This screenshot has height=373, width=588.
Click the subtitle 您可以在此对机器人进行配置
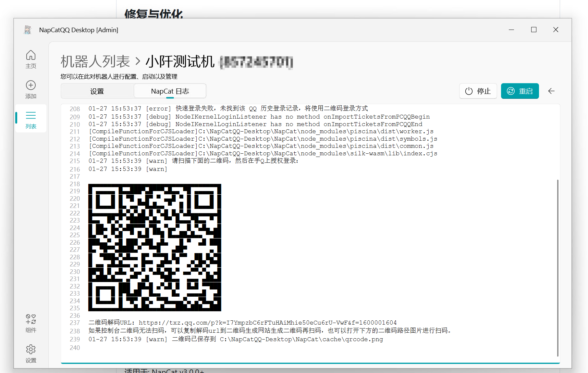(119, 77)
